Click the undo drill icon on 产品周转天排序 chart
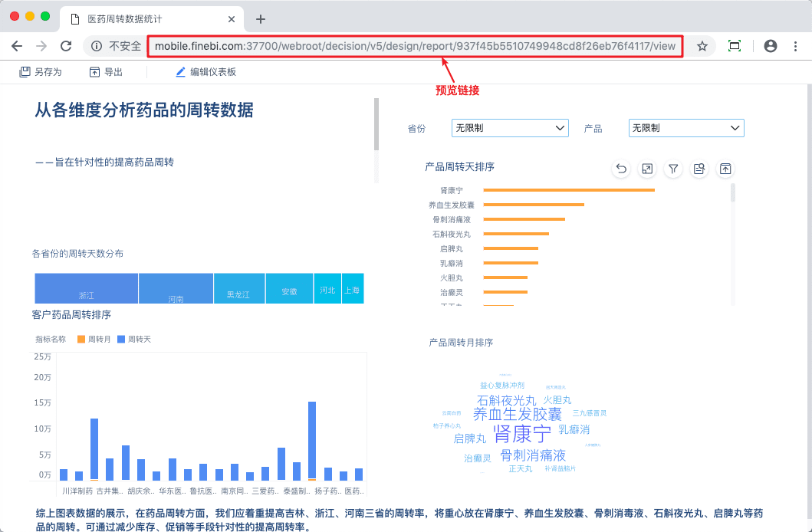The height and width of the screenshot is (532, 812). (x=621, y=169)
